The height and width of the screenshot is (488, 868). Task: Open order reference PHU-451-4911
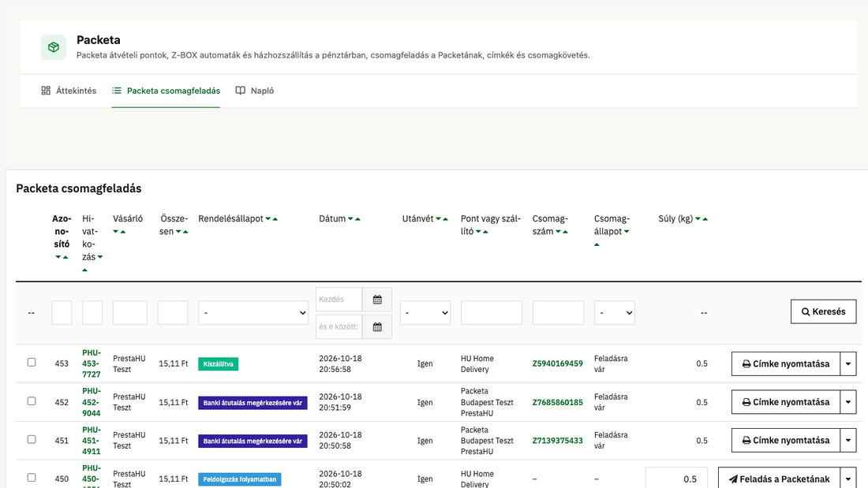pos(92,441)
